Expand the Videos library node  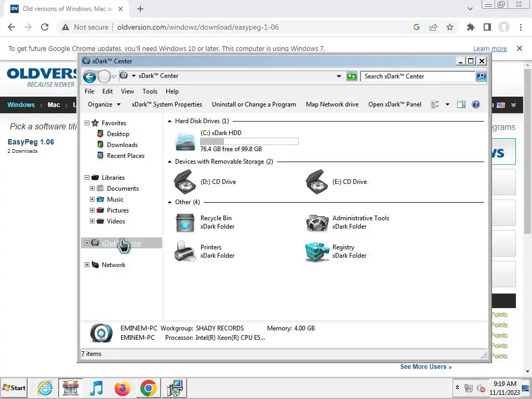tap(92, 221)
